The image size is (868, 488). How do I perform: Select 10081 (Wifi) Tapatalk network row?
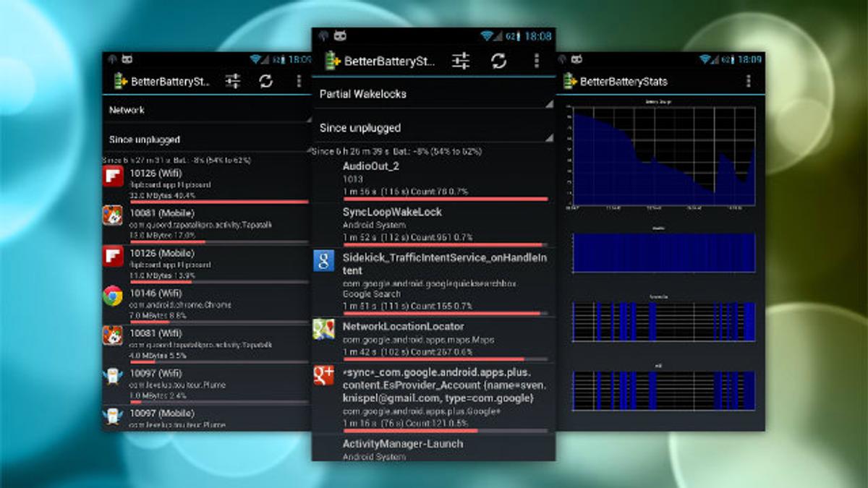pos(207,345)
